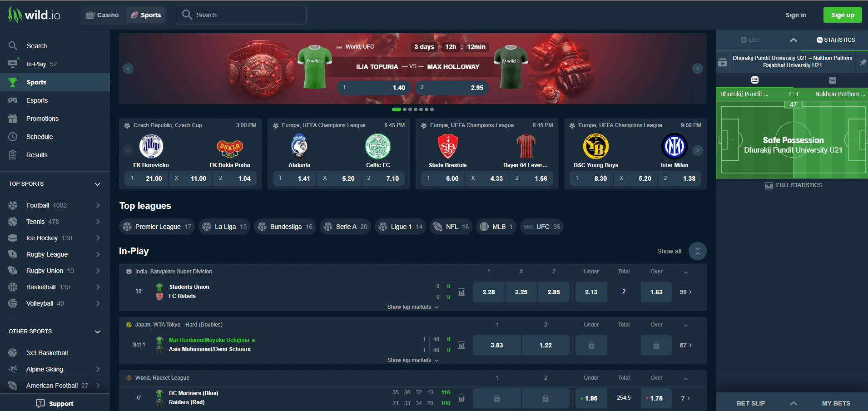This screenshot has height=411, width=868.
Task: Open 95 more markets for Students Union
Action: pos(685,292)
